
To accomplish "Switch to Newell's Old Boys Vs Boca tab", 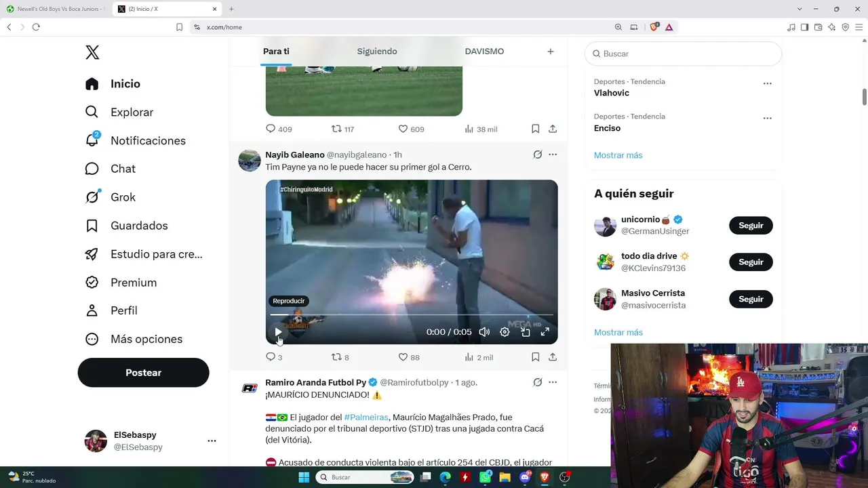I will pyautogui.click(x=55, y=9).
